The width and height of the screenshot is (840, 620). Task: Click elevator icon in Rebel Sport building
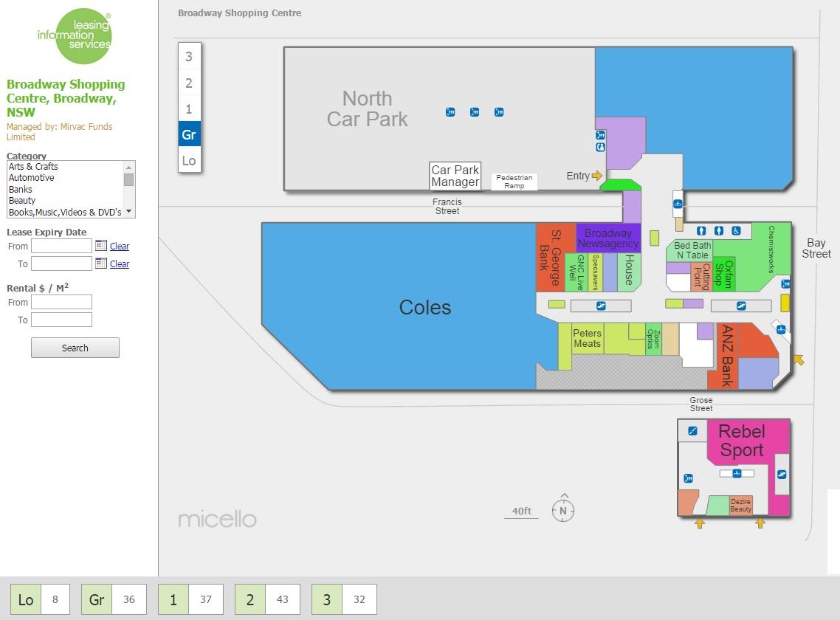point(689,478)
